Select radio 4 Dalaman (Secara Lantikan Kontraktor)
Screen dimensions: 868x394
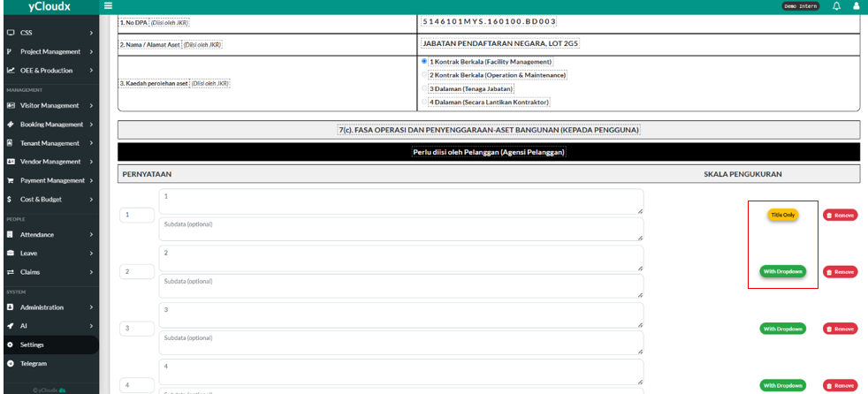424,102
